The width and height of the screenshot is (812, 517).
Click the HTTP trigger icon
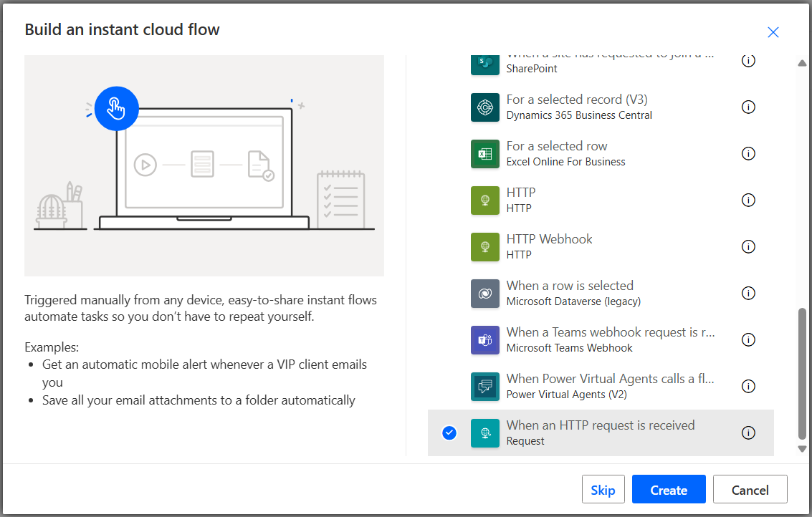pos(484,200)
